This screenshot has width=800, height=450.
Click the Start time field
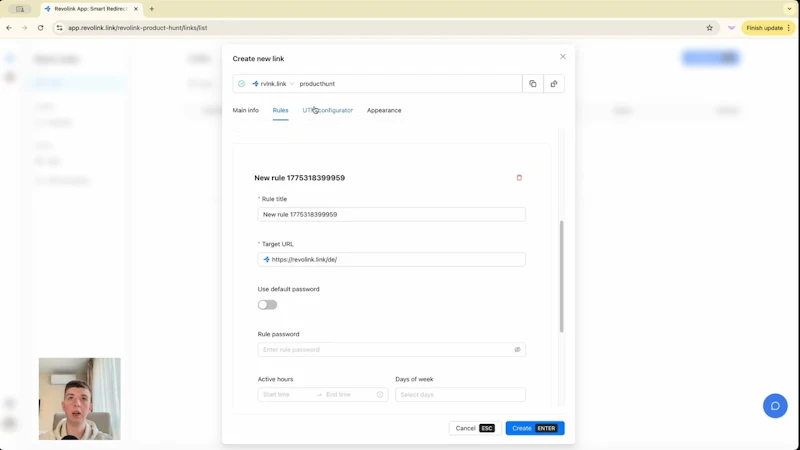[x=287, y=394]
